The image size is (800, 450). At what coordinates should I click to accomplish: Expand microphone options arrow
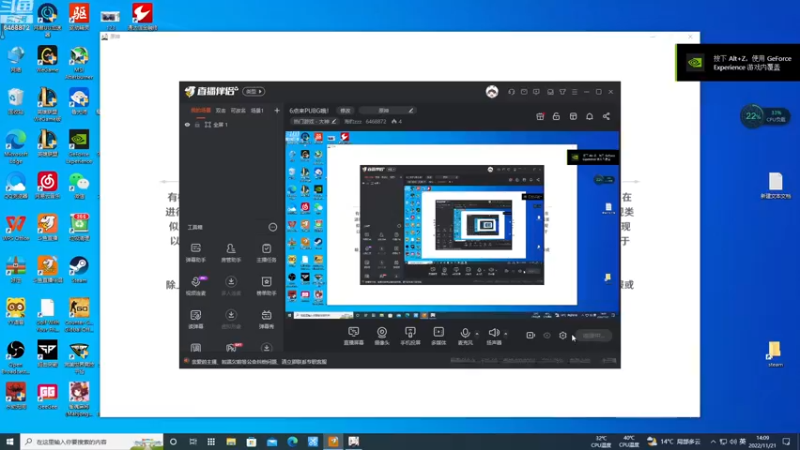pos(477,334)
